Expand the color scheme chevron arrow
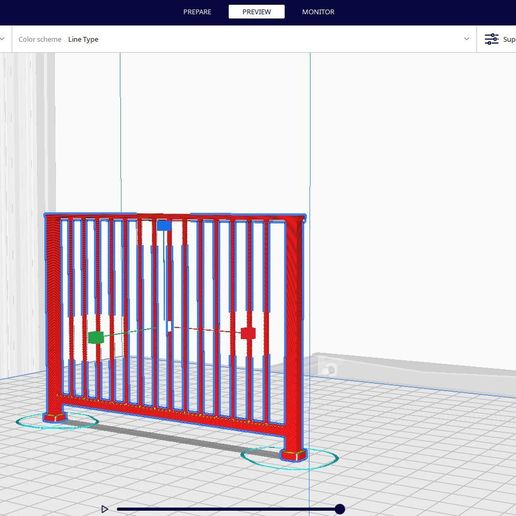516x516 pixels. pyautogui.click(x=467, y=39)
